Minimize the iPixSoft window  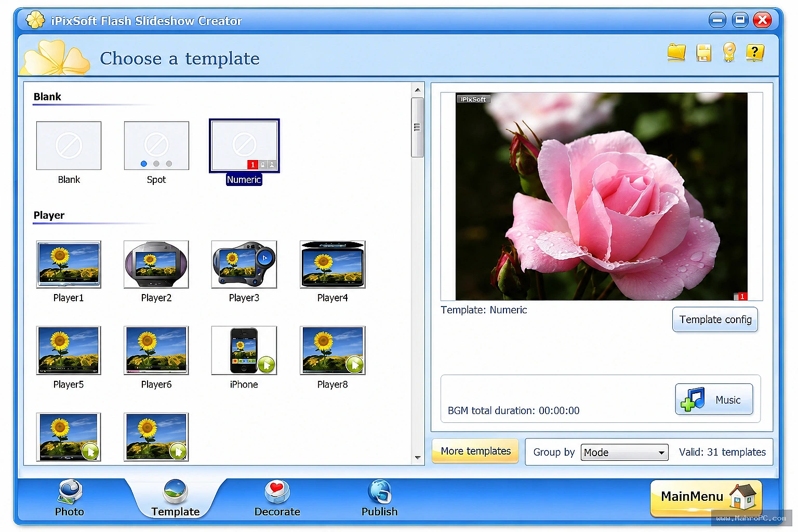pos(717,21)
